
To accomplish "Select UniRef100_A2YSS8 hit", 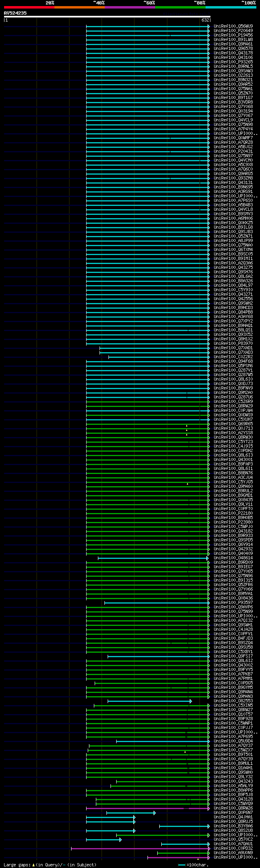I will pyautogui.click(x=233, y=433).
